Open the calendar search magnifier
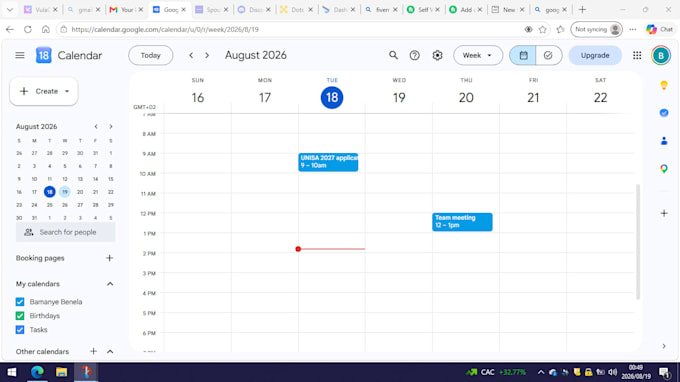The image size is (680, 382). pos(393,56)
